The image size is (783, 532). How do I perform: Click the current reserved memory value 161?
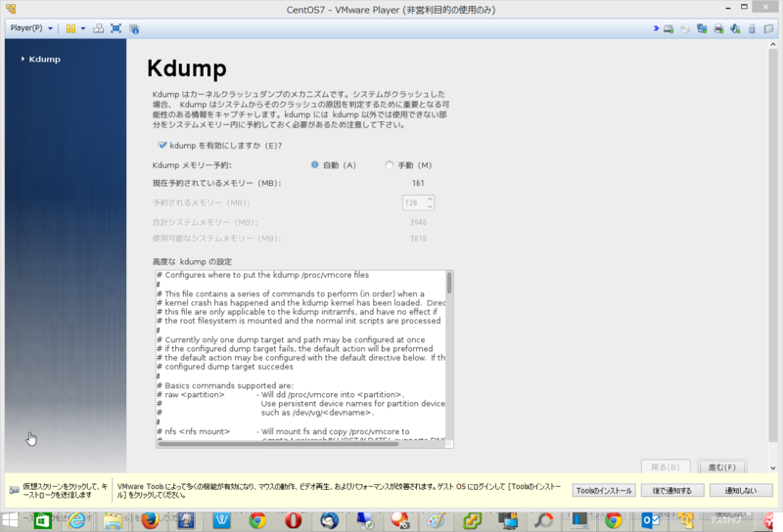[418, 183]
